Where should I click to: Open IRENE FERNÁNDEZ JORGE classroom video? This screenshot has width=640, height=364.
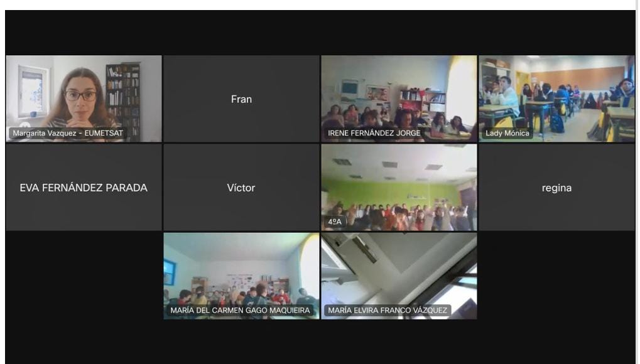(x=399, y=99)
